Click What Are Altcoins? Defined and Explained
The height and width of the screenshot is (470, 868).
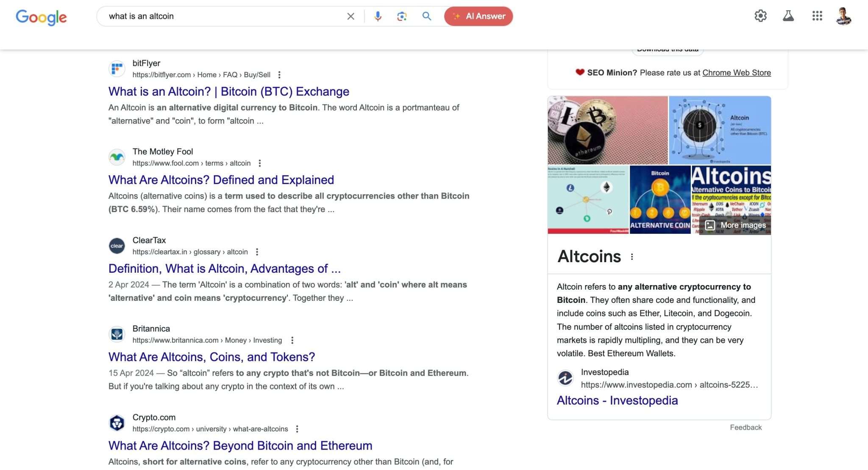pos(221,180)
